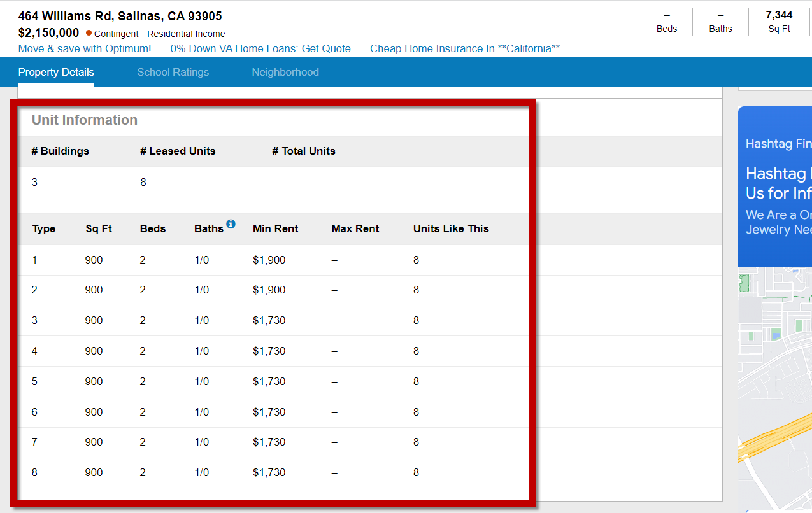Click the 900 Sq Ft value in the Type 4 row
The image size is (812, 513).
(x=94, y=351)
